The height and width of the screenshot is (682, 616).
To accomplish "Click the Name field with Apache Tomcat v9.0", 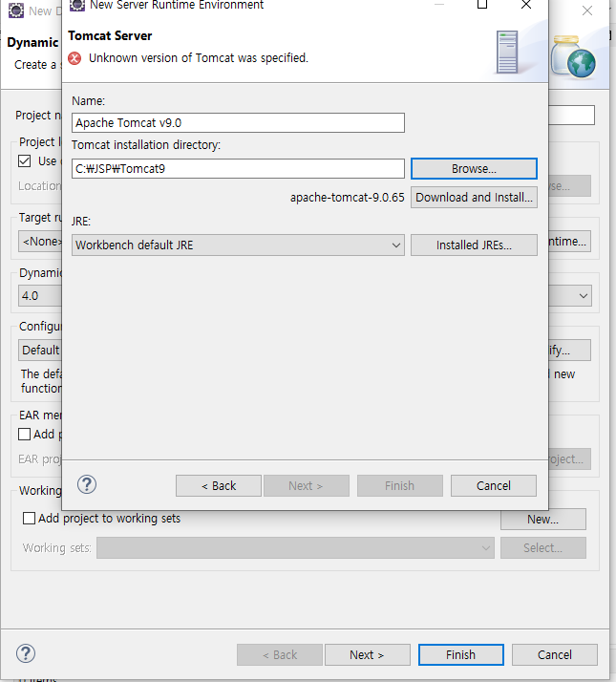I will (238, 122).
